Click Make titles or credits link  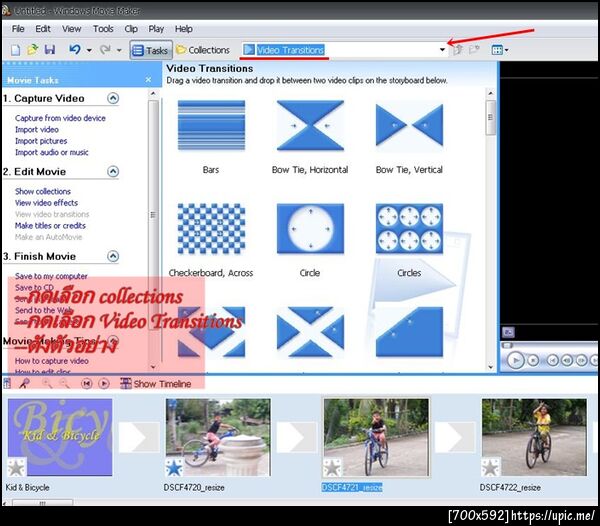point(50,226)
